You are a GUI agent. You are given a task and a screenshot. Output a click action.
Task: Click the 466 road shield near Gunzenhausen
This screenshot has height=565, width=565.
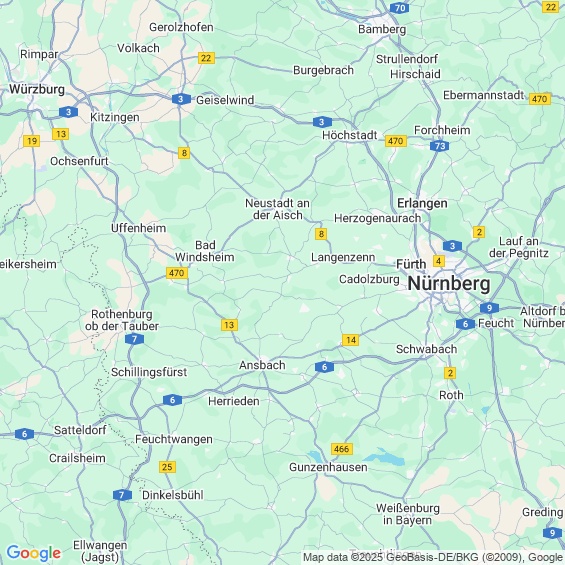[x=342, y=449]
